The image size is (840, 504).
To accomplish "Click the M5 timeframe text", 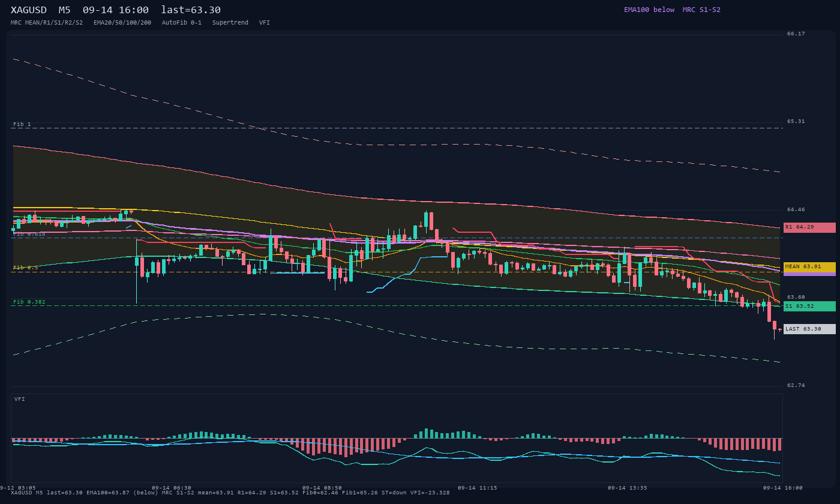I will (65, 10).
